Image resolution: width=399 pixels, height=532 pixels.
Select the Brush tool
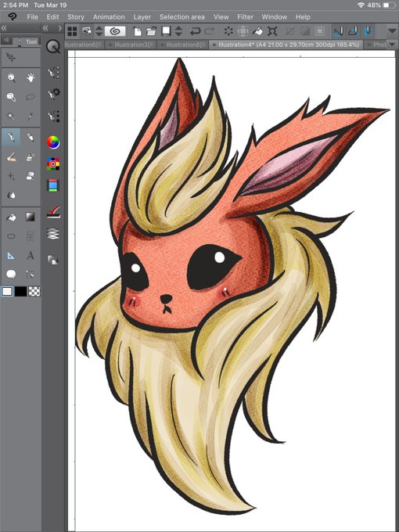(x=11, y=157)
